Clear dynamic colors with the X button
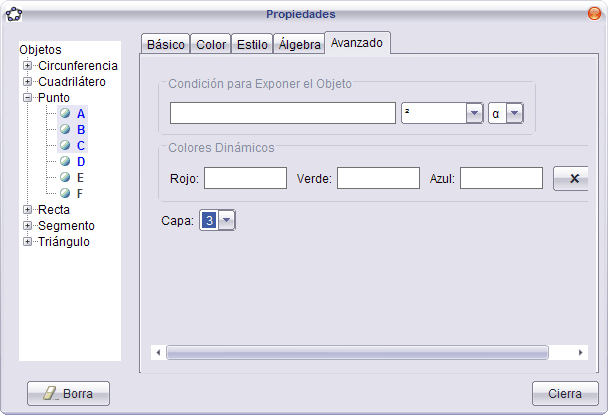The width and height of the screenshot is (608, 415). (573, 178)
